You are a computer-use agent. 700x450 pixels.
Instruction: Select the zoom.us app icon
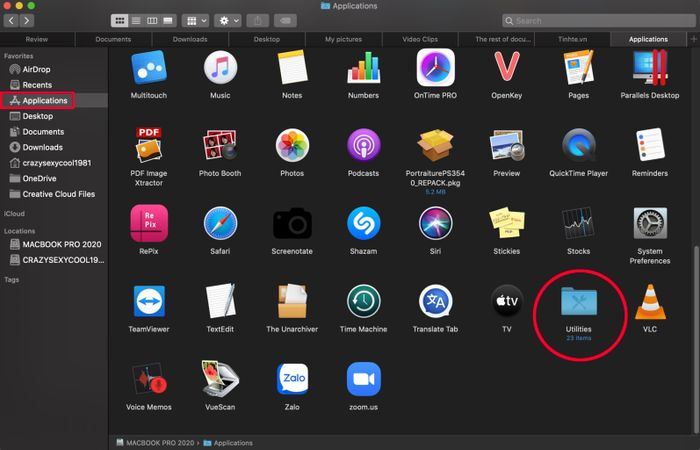[363, 379]
